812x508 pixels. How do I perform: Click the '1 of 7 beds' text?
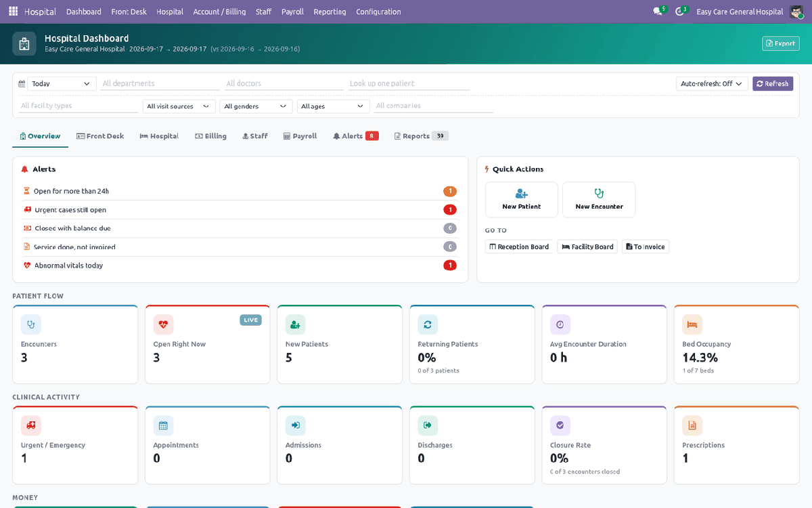tap(698, 371)
